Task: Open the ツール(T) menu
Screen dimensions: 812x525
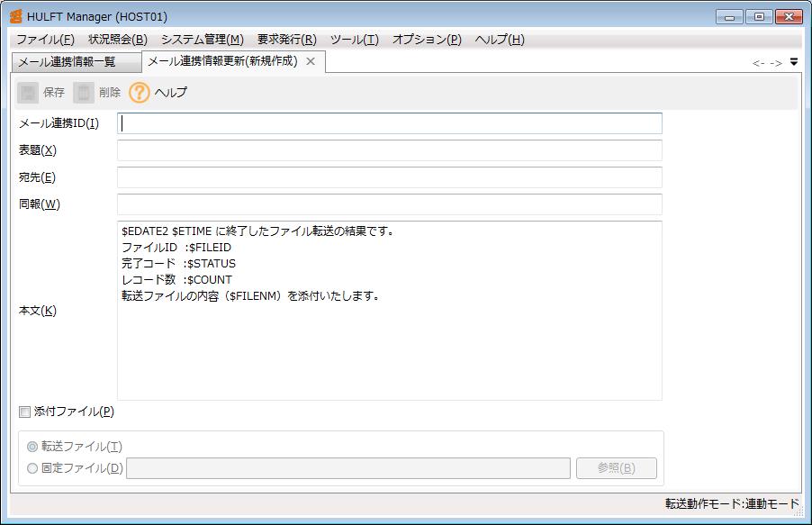Action: 355,40
